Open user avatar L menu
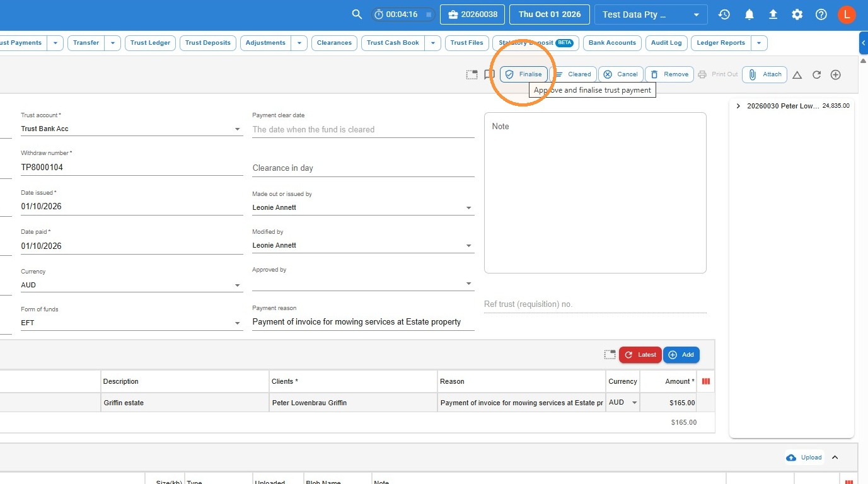The width and height of the screenshot is (868, 484). 847,14
